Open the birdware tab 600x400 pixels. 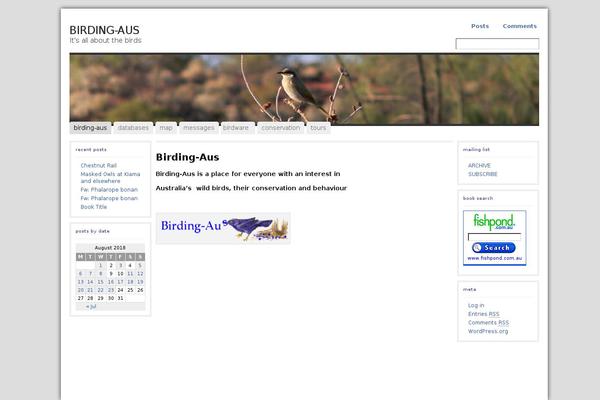click(236, 128)
